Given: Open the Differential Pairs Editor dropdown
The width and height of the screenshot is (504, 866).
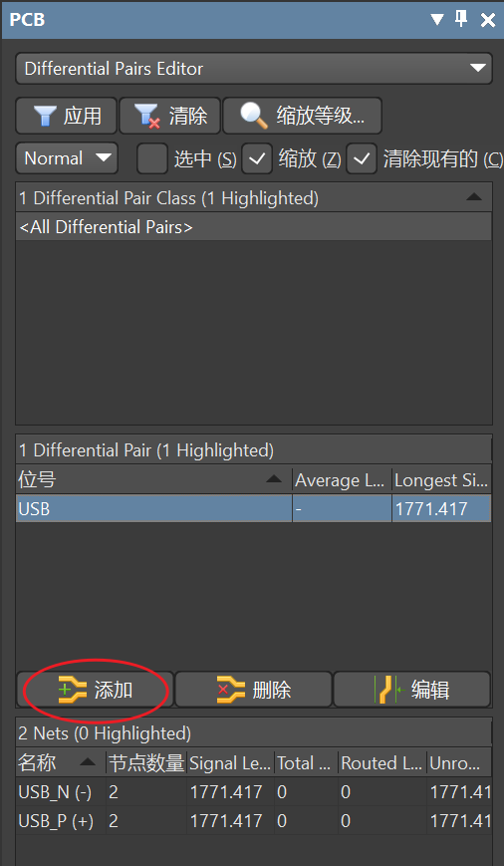Looking at the screenshot, I should pyautogui.click(x=254, y=69).
